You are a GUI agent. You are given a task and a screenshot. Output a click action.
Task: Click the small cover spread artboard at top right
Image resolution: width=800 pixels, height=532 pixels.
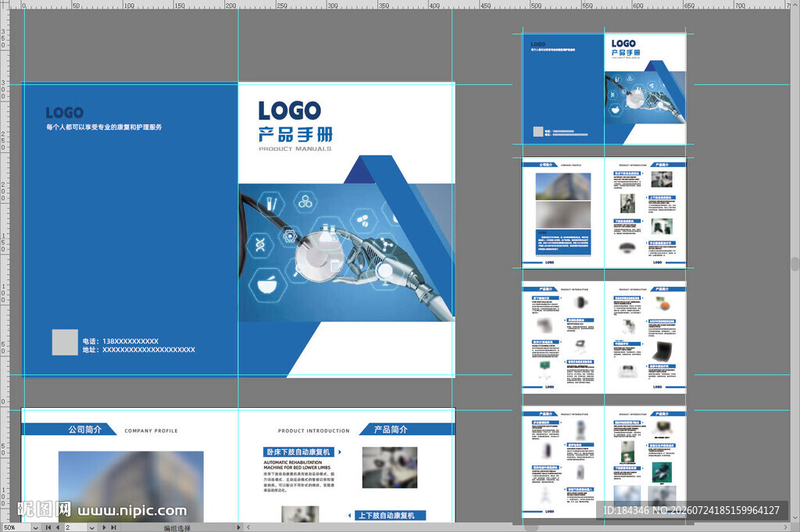click(x=604, y=89)
